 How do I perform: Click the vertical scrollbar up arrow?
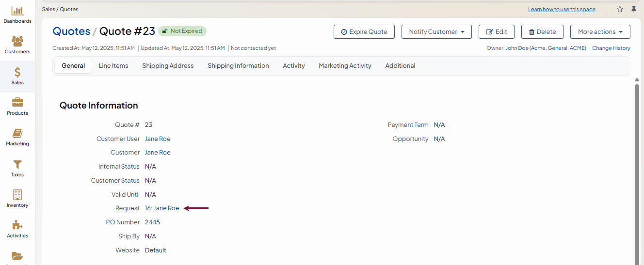(637, 80)
